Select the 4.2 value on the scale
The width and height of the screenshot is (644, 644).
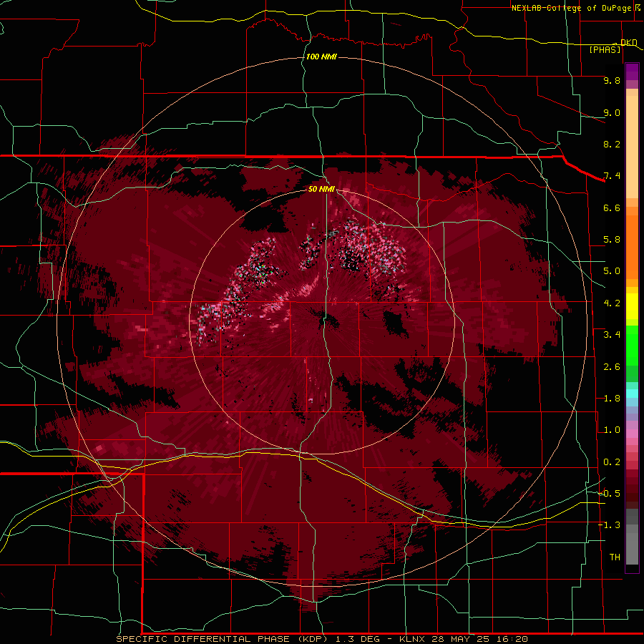point(612,303)
